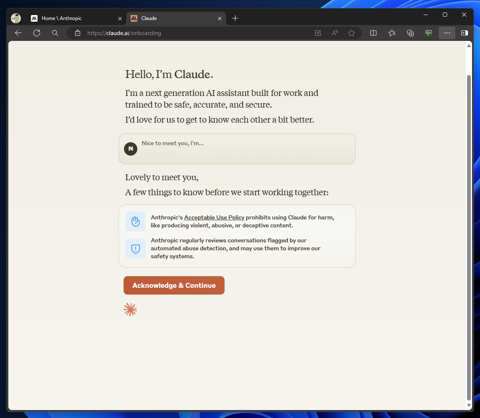Image resolution: width=480 pixels, height=418 pixels.
Task: Click Acknowledge & Continue button
Action: (x=174, y=285)
